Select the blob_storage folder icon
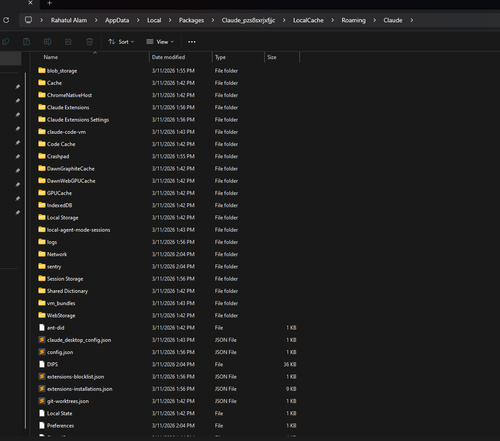Screen dimensions: 500x441 (42, 70)
